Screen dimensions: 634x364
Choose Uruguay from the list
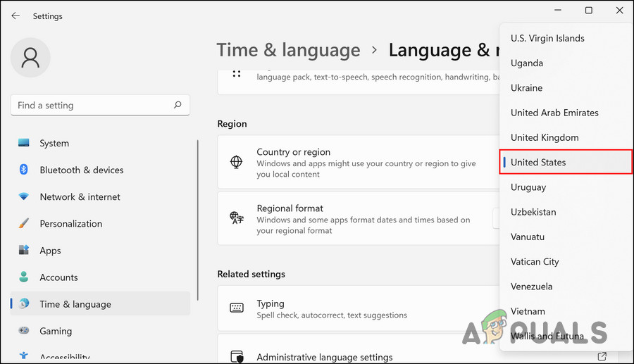click(x=566, y=187)
